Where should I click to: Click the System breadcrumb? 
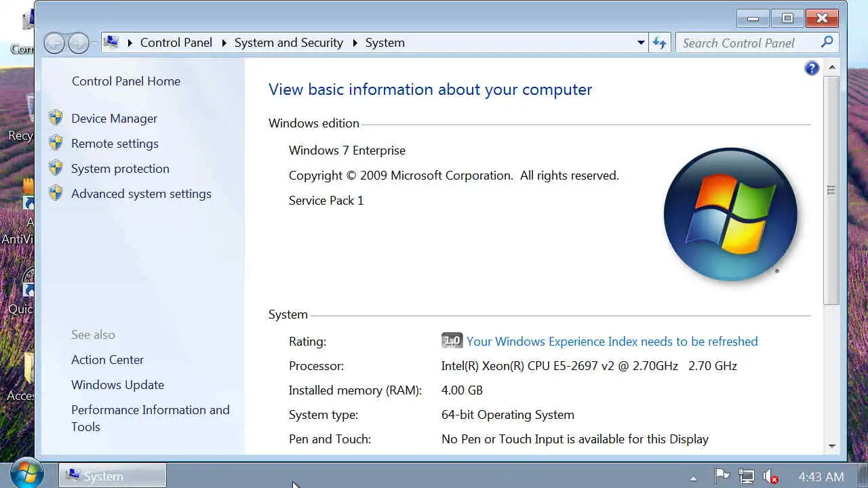[384, 43]
